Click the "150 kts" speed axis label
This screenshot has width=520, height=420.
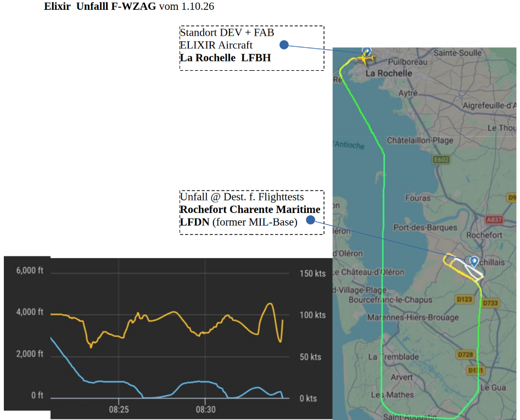pyautogui.click(x=313, y=273)
